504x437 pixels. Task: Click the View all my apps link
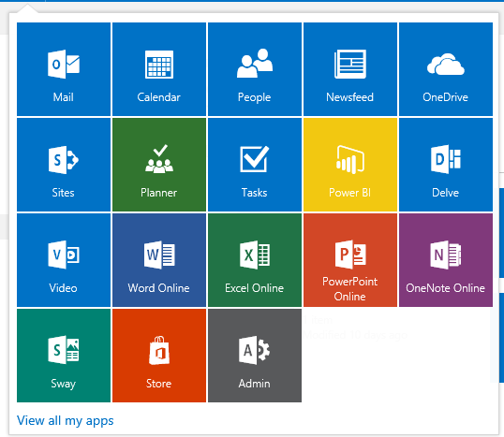point(66,421)
